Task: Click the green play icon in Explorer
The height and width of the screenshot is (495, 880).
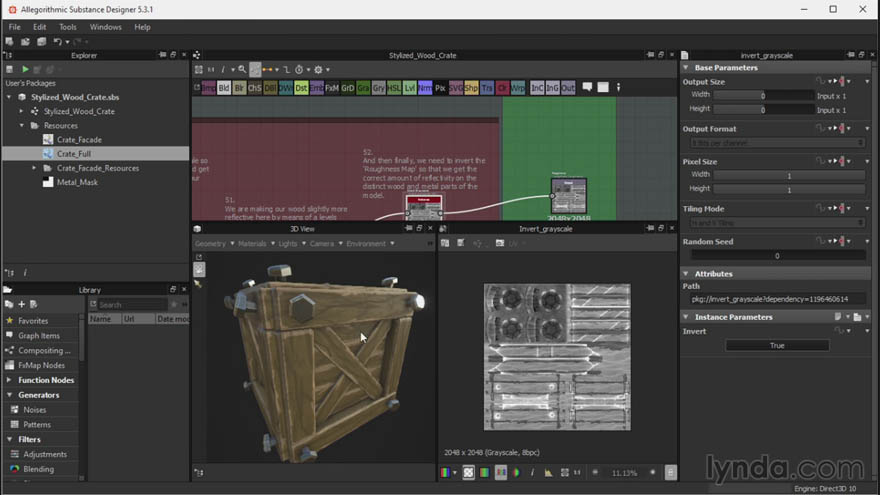Action: click(25, 70)
